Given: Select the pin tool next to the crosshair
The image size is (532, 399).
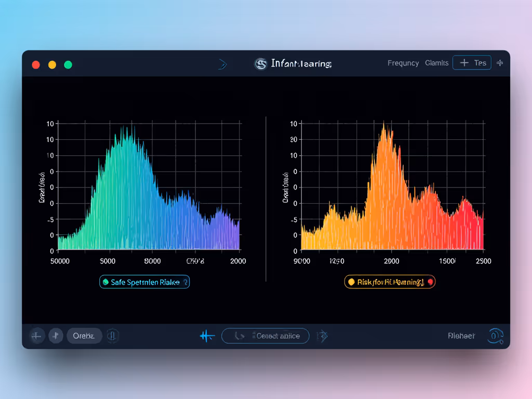Looking at the screenshot, I should click(x=56, y=336).
